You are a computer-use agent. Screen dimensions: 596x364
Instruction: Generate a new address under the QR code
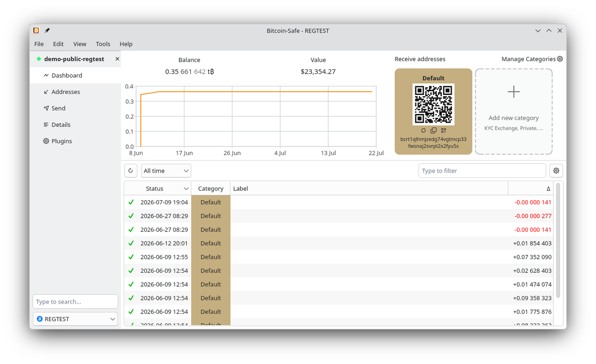[x=423, y=130]
